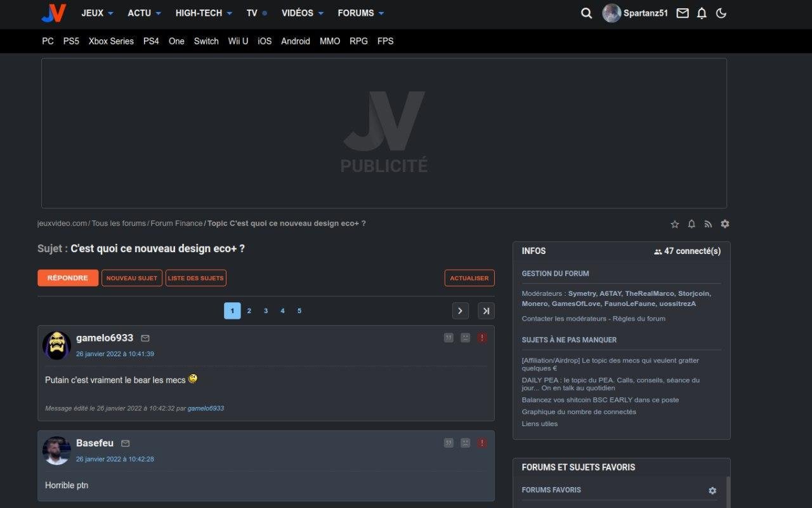The image size is (812, 508).
Task: Expand the JEUX dropdown menu
Action: pyautogui.click(x=97, y=13)
